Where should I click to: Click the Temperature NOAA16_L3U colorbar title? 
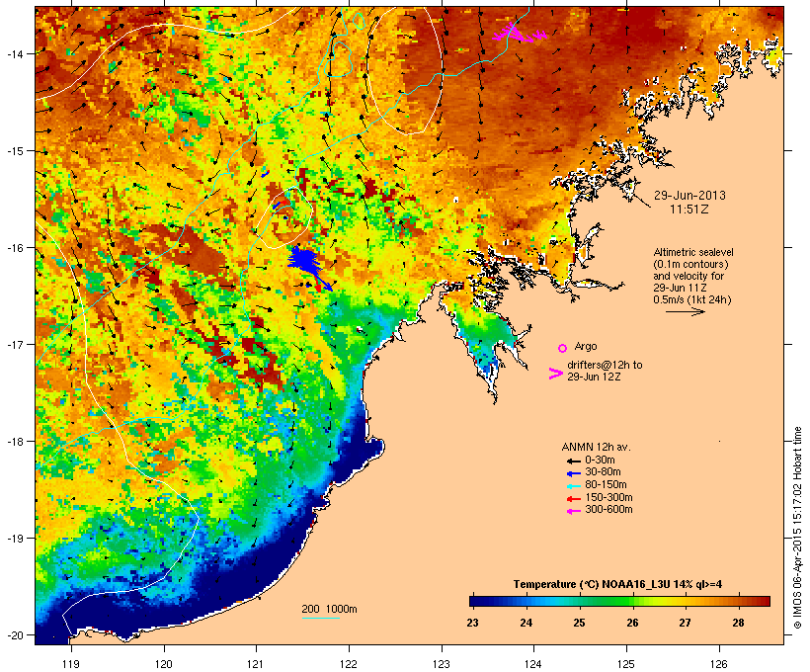(x=617, y=585)
